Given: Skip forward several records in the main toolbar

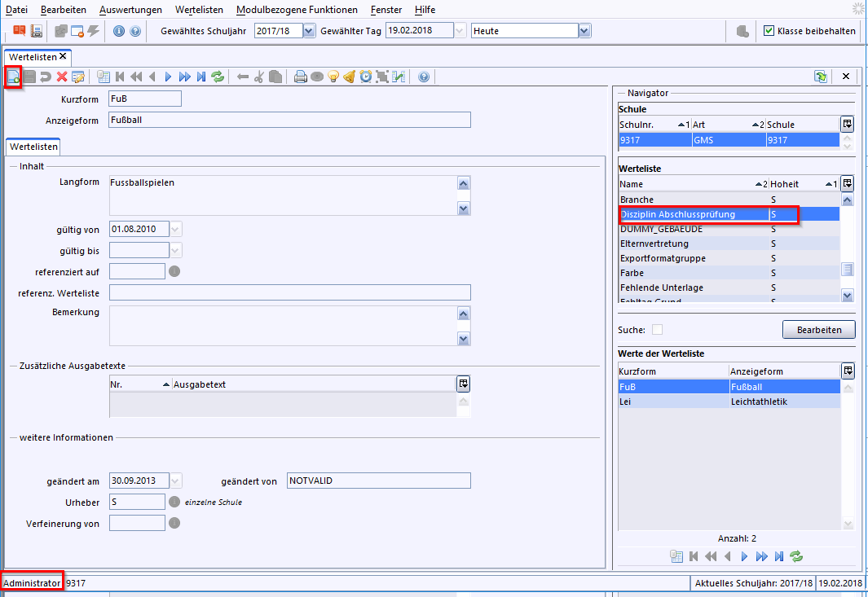Looking at the screenshot, I should click(x=185, y=77).
